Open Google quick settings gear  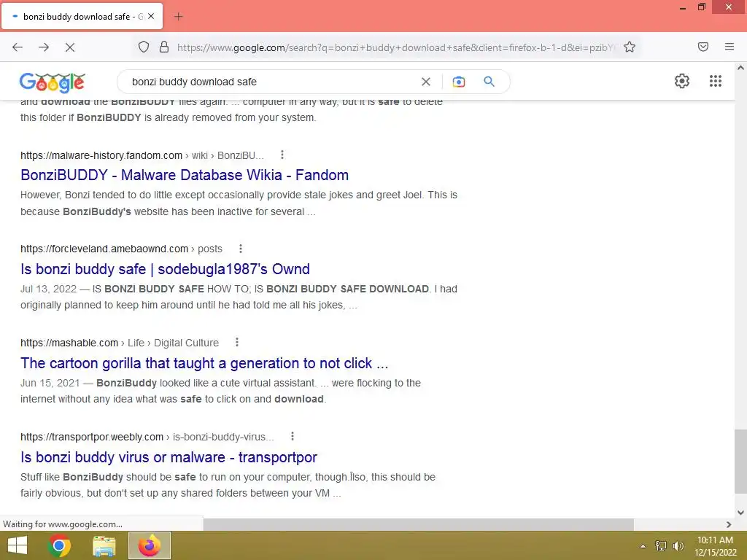click(x=682, y=81)
